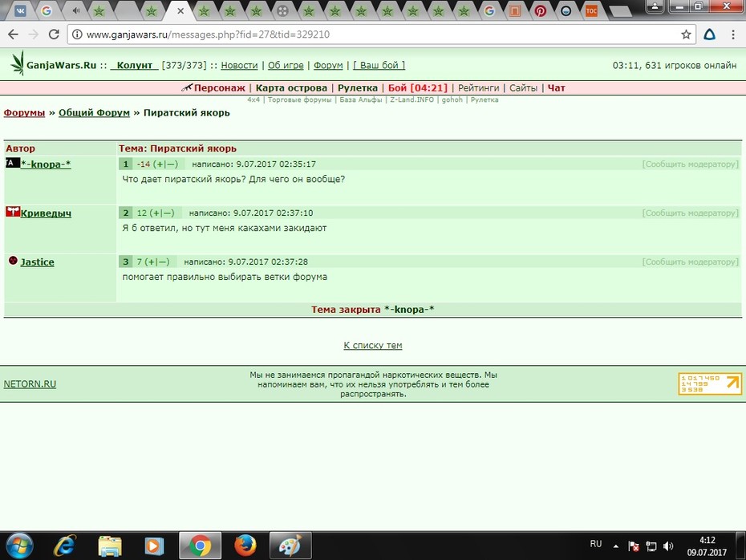Open the system volume icon
Viewport: 746px width, 560px height.
(668, 546)
